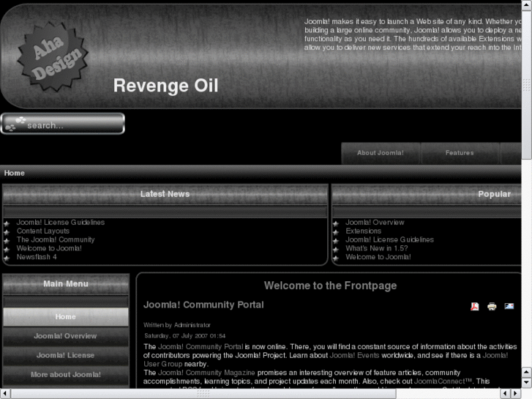This screenshot has height=399, width=532.
Task: Open Joomla! Overview in Popular list
Action: [x=375, y=223]
